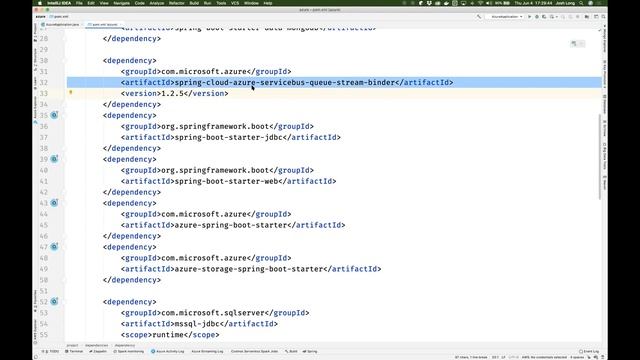Click the spring-cloud-azure-servicebus-queue-stream-binder artifactId text
This screenshot has width=640, height=360.
[284, 82]
